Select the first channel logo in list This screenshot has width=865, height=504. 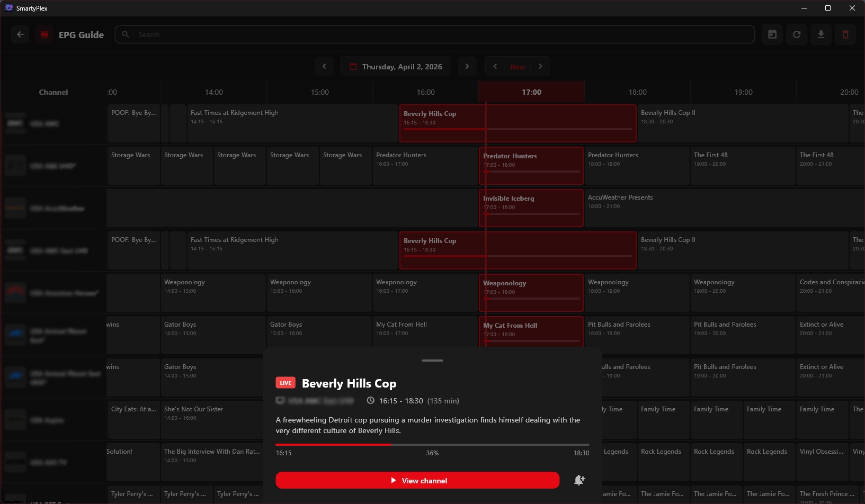pyautogui.click(x=15, y=123)
